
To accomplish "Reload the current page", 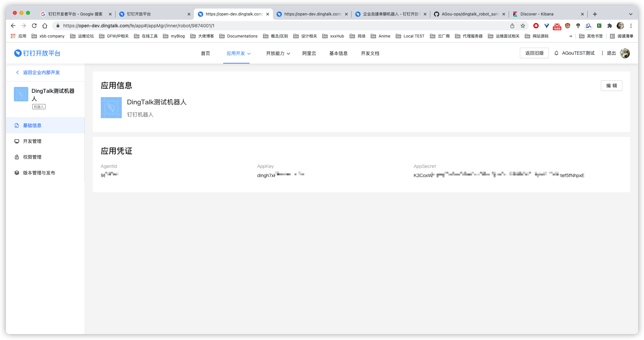I will (x=34, y=26).
